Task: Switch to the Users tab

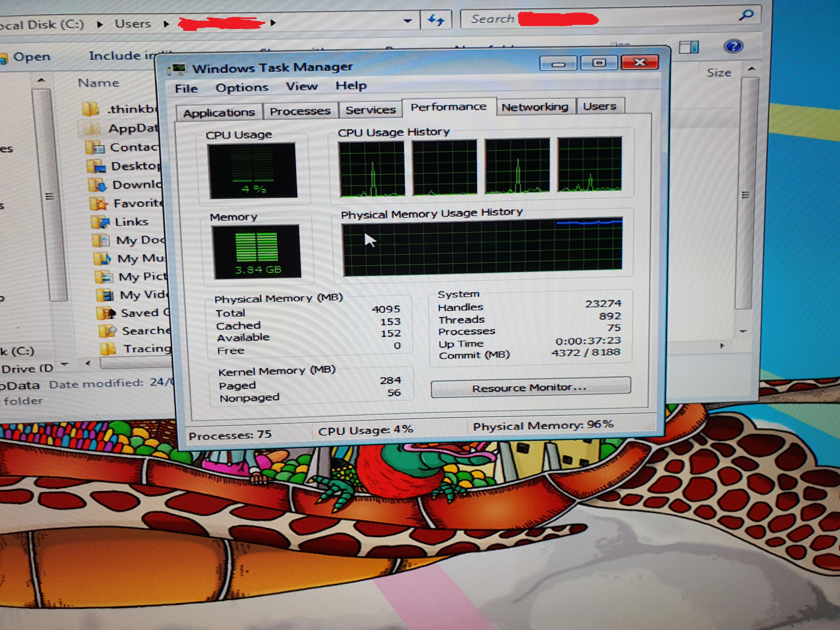Action: point(600,106)
